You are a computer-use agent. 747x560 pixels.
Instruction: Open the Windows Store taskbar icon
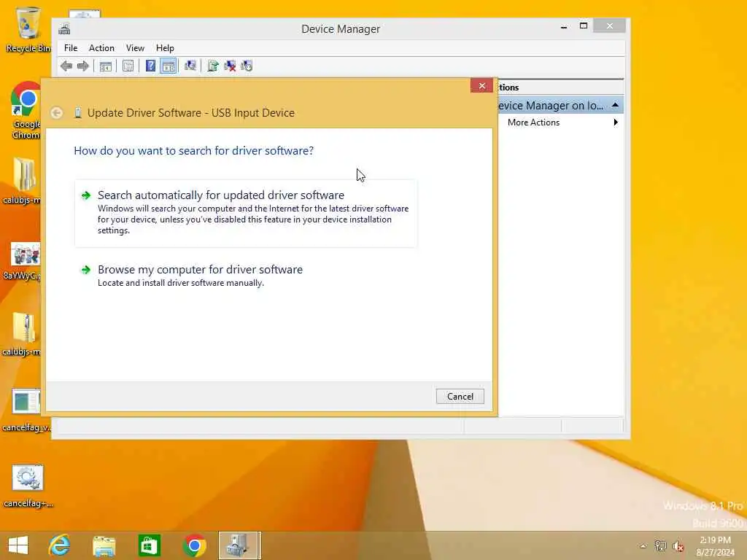tap(149, 545)
